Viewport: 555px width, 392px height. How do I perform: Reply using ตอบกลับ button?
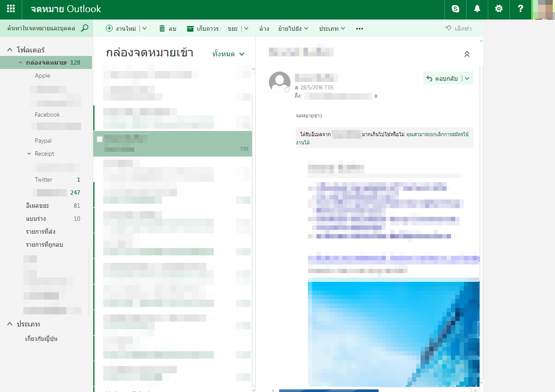(x=442, y=78)
